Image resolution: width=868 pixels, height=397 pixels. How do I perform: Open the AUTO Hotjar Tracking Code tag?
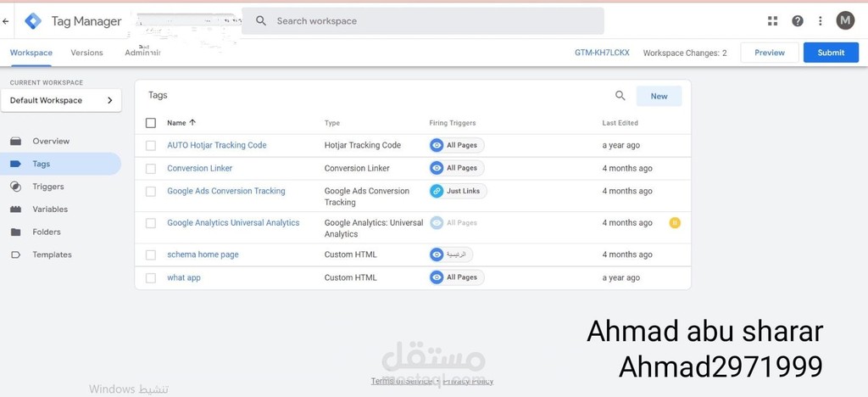point(216,145)
